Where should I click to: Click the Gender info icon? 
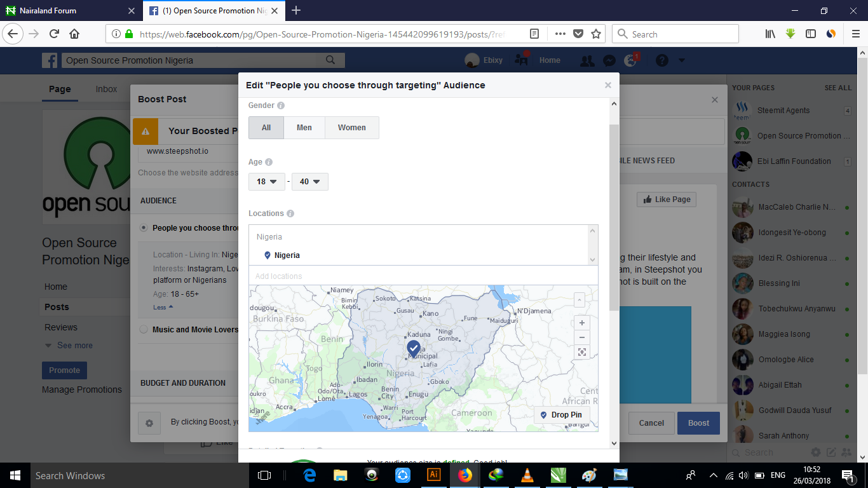(281, 105)
